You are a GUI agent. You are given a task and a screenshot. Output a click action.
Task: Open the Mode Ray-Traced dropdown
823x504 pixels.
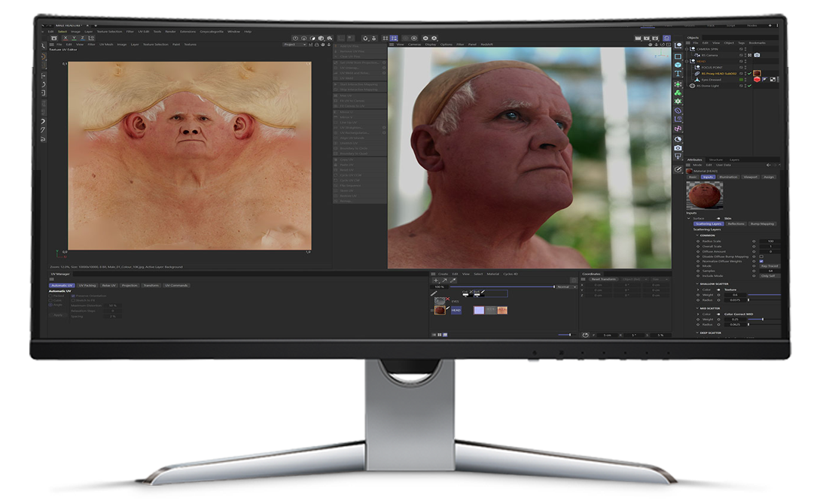pos(770,266)
